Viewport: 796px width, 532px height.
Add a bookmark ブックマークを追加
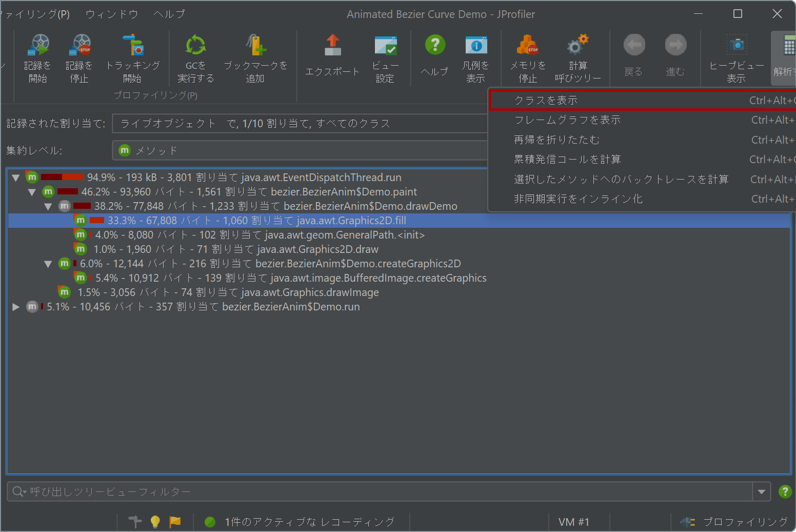(x=255, y=58)
